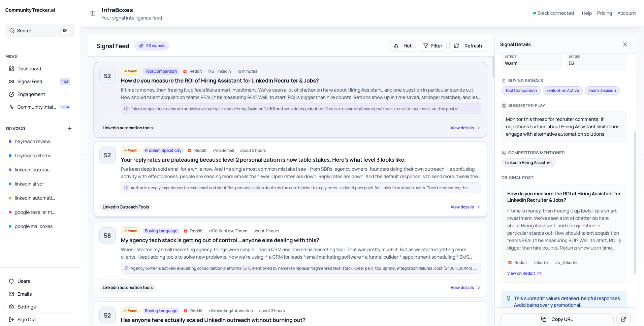Click the Sign Out icon

coord(11,320)
